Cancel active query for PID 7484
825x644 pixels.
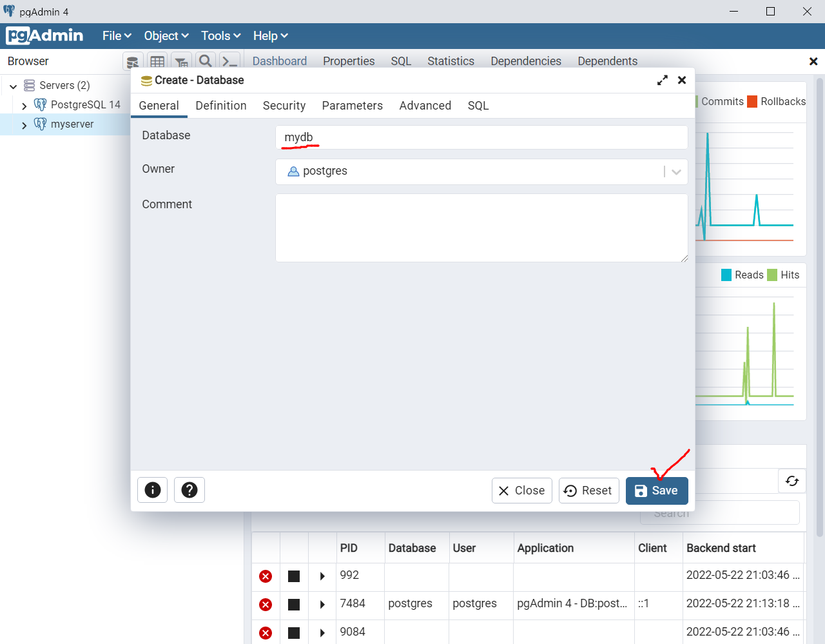(x=294, y=605)
